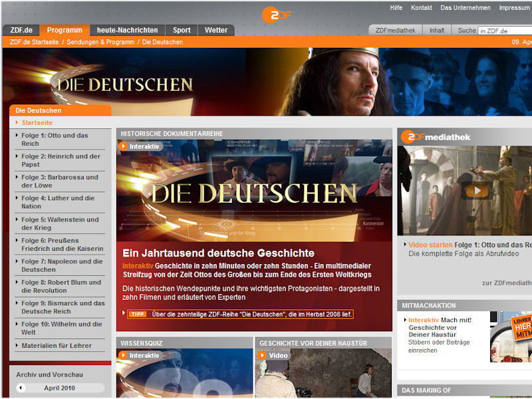
Task: Click the Die Deutschen title in top banner
Action: (x=125, y=84)
